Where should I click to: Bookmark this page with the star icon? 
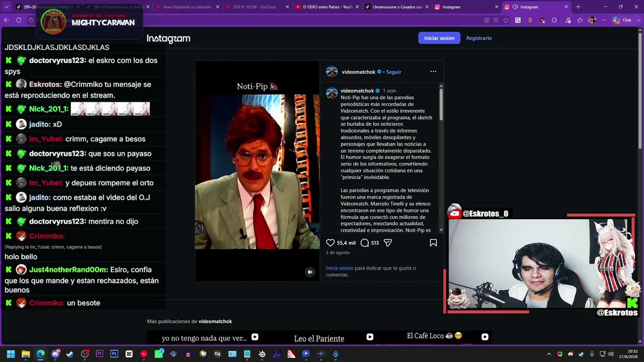[506, 20]
